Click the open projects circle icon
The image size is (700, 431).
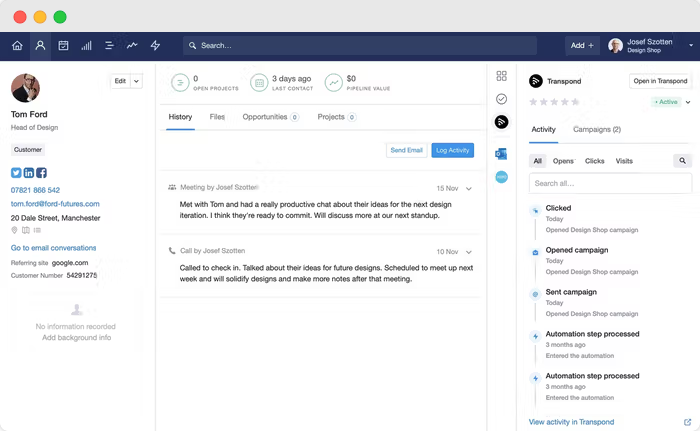coord(180,83)
